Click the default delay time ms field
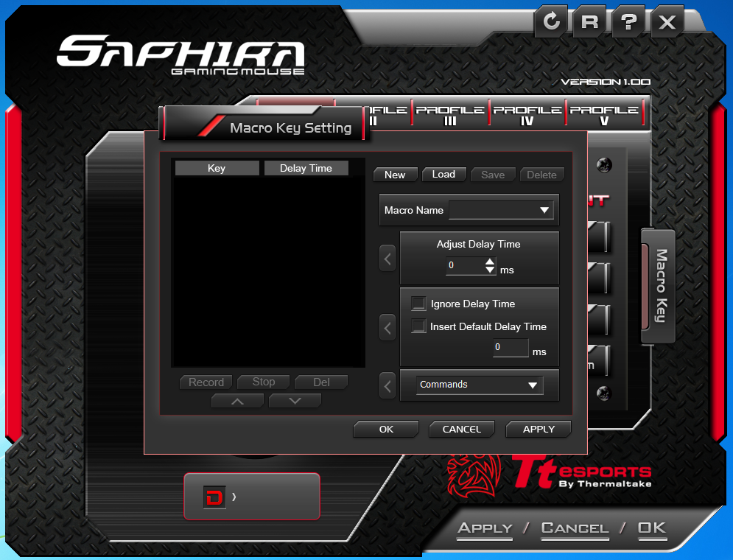 [511, 347]
